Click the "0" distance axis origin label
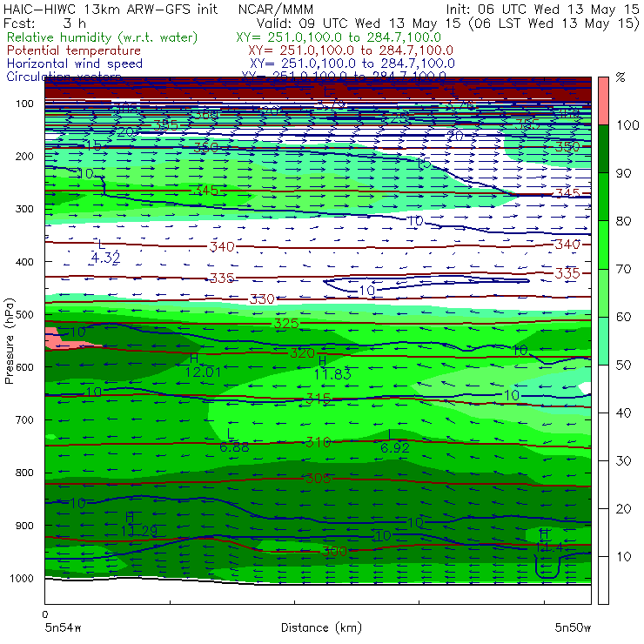The height and width of the screenshot is (644, 644). [45, 614]
